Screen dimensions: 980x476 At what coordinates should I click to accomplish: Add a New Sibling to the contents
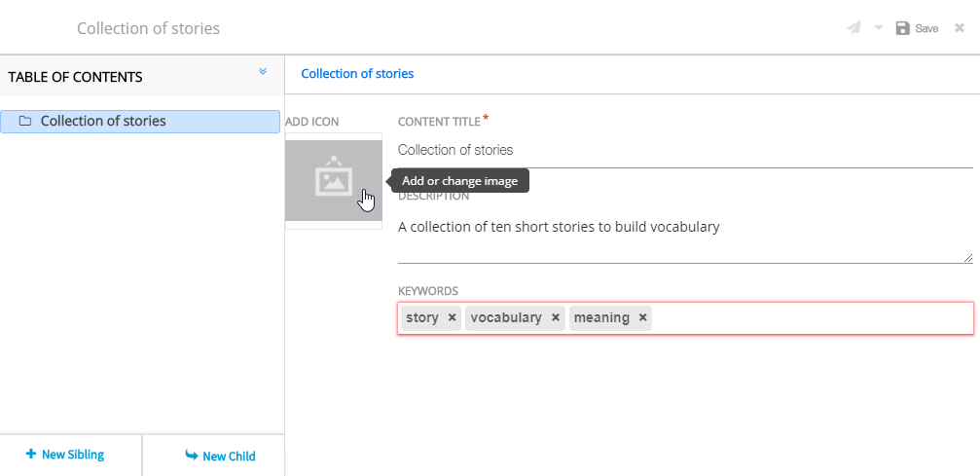[x=64, y=455]
